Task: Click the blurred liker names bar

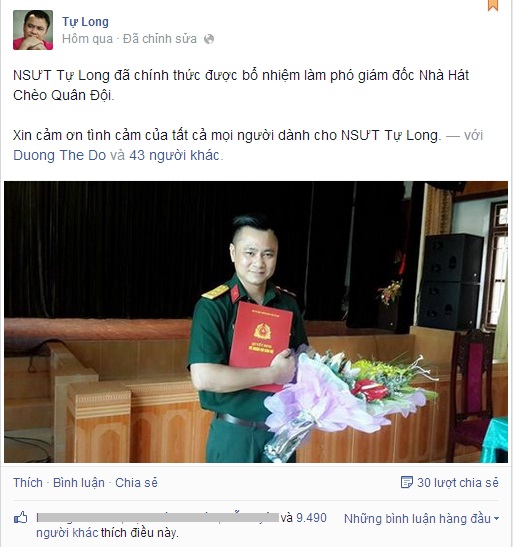Action: tap(158, 518)
